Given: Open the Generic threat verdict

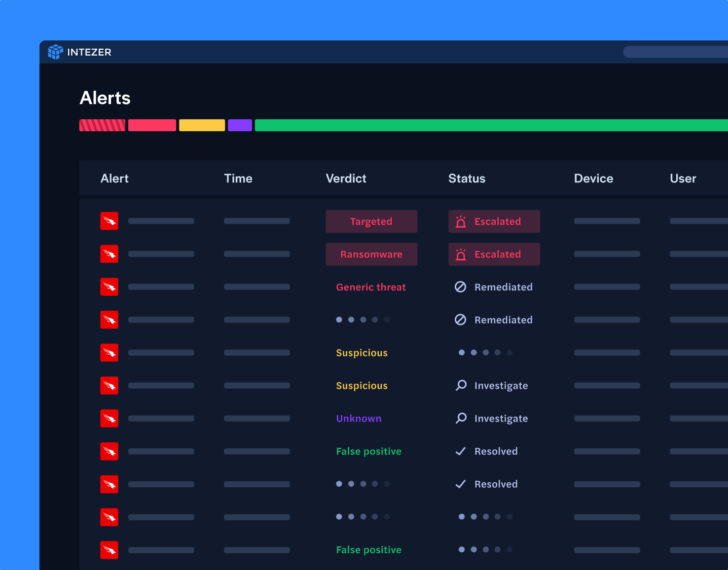Looking at the screenshot, I should tap(371, 287).
